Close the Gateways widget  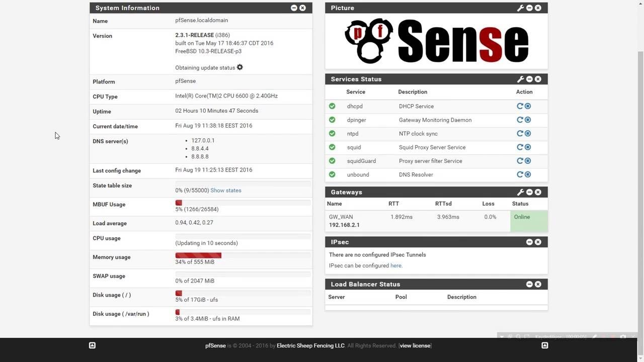coord(538,192)
